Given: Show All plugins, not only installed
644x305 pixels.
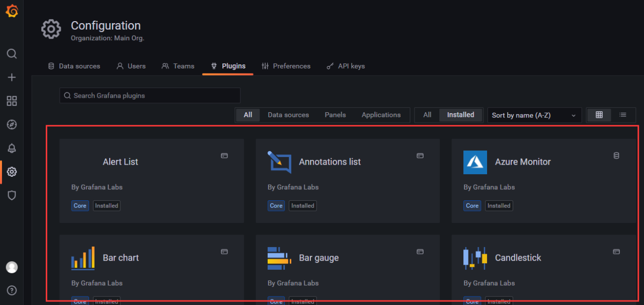Looking at the screenshot, I should pos(427,115).
